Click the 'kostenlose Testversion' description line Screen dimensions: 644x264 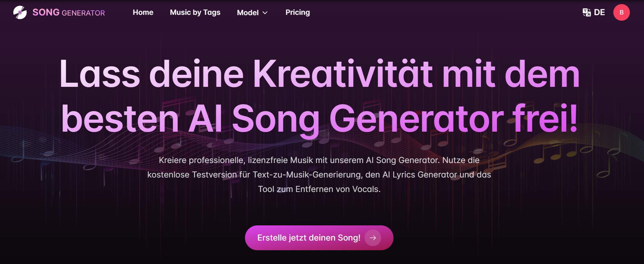click(x=319, y=175)
